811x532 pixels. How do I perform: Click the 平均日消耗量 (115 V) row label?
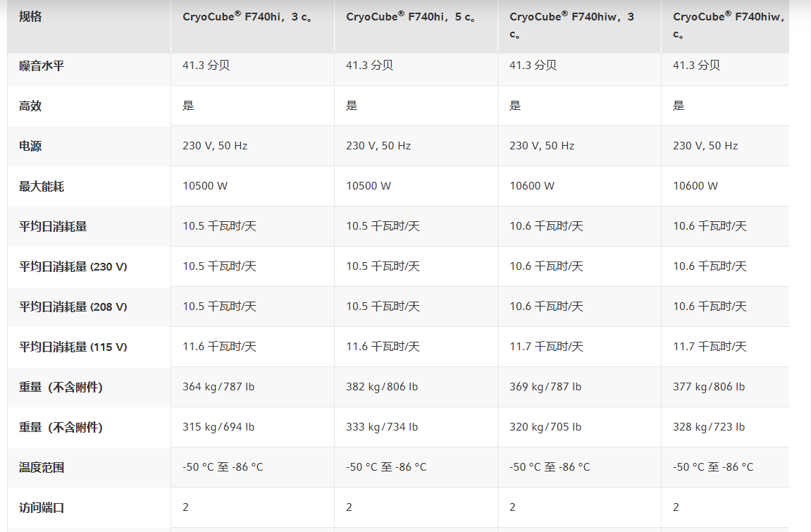(73, 347)
